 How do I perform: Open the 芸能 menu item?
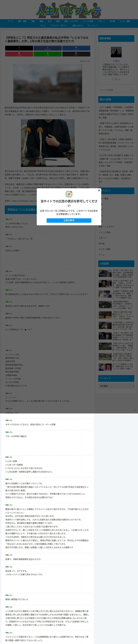click(x=33, y=21)
